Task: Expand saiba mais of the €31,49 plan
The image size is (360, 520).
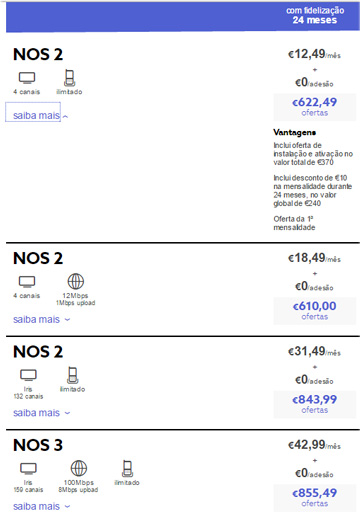Action: tap(42, 413)
